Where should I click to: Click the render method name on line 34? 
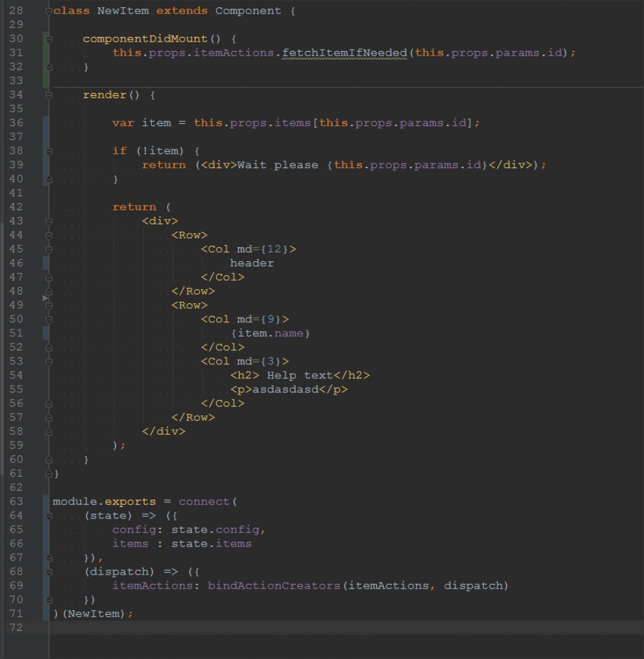click(104, 95)
